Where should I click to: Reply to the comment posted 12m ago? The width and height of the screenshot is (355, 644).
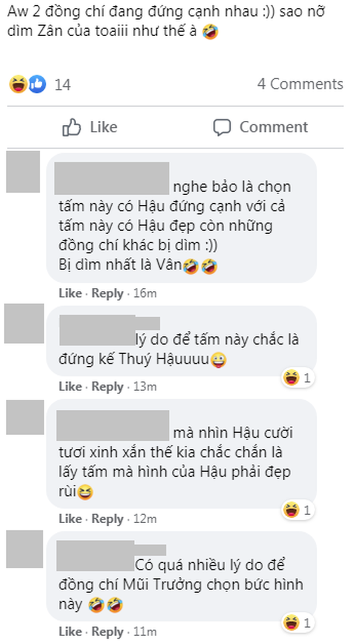pos(108,519)
